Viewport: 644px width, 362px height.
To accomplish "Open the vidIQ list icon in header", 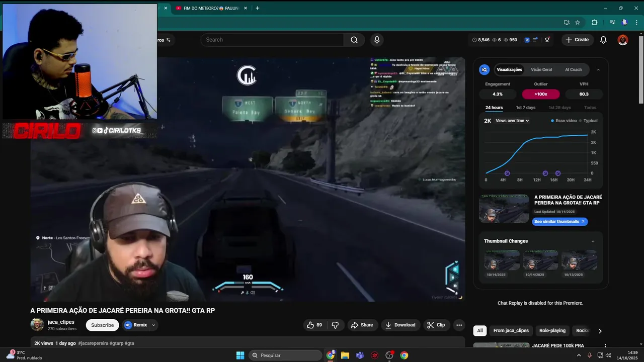I will coord(535,40).
